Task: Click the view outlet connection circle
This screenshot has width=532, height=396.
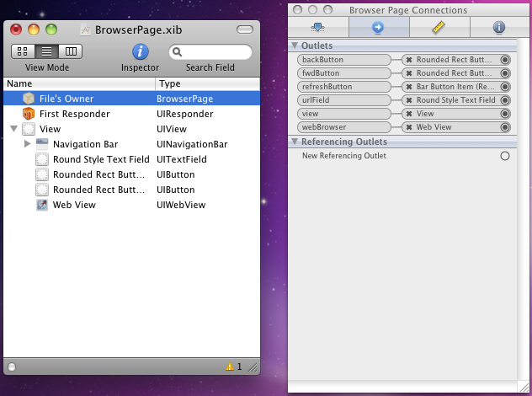Action: coord(505,114)
